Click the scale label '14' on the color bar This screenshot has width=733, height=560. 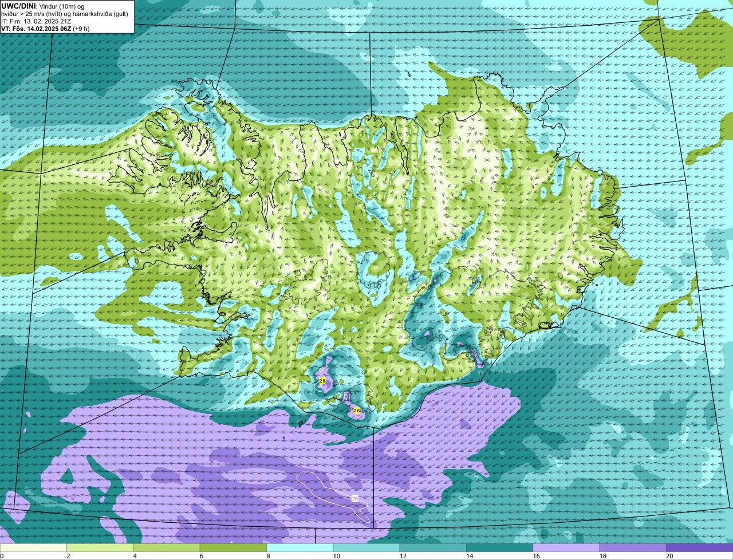coord(470,556)
